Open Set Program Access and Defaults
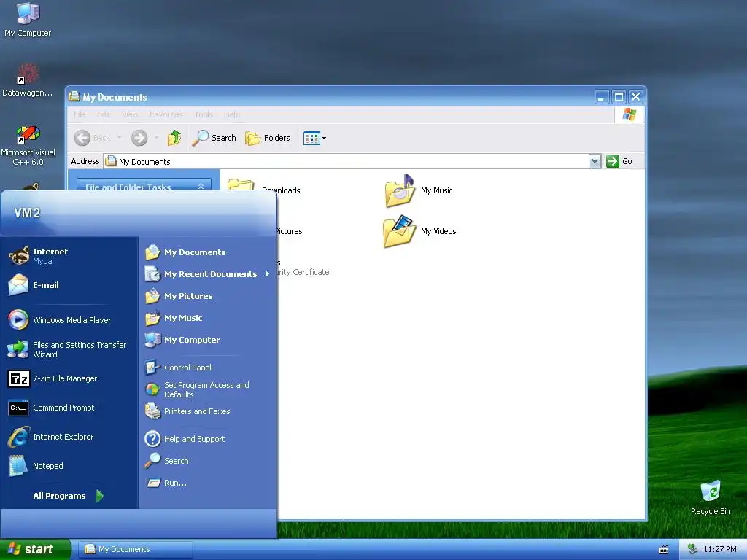 click(x=208, y=389)
